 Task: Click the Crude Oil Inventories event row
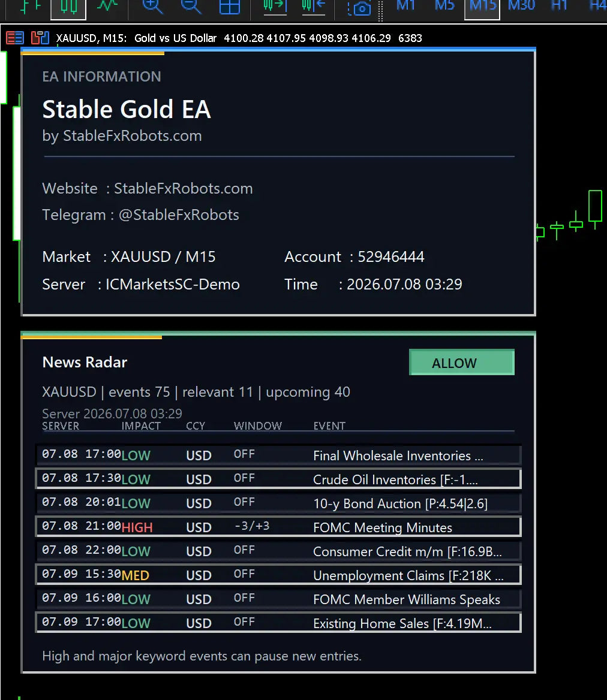[x=278, y=479]
